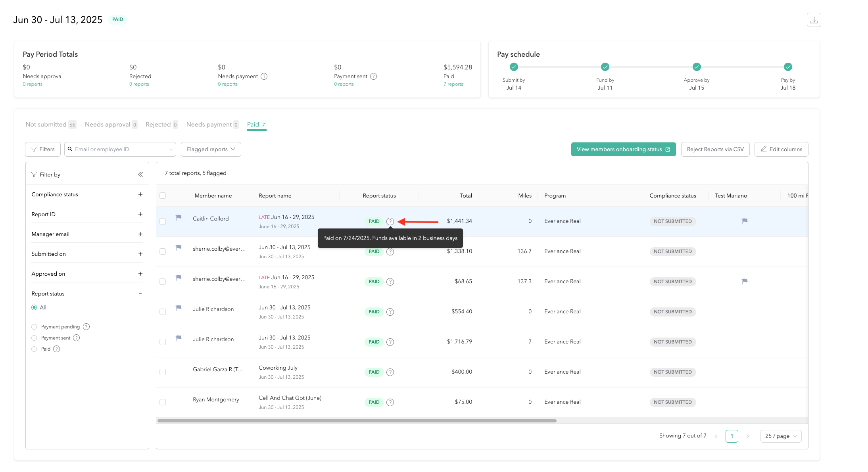Click View members onboarding status button
The width and height of the screenshot is (868, 472).
(623, 149)
